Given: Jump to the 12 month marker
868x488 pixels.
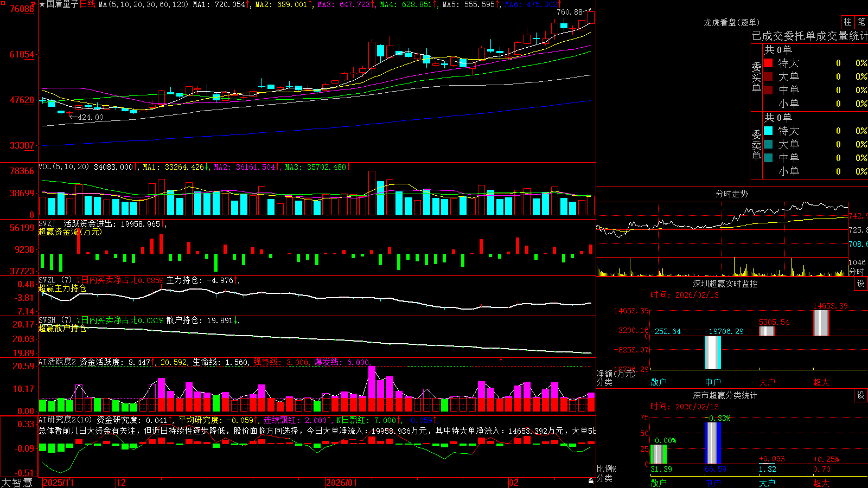Looking at the screenshot, I should pyautogui.click(x=122, y=483).
